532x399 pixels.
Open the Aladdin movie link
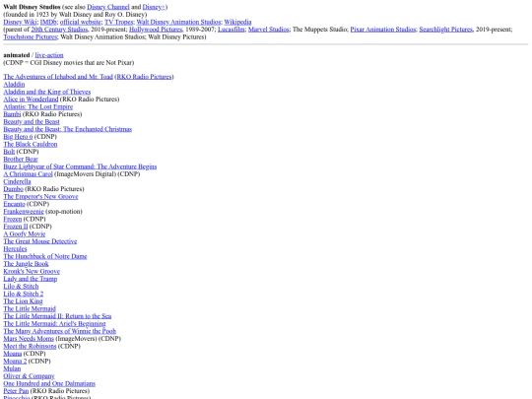tap(14, 84)
